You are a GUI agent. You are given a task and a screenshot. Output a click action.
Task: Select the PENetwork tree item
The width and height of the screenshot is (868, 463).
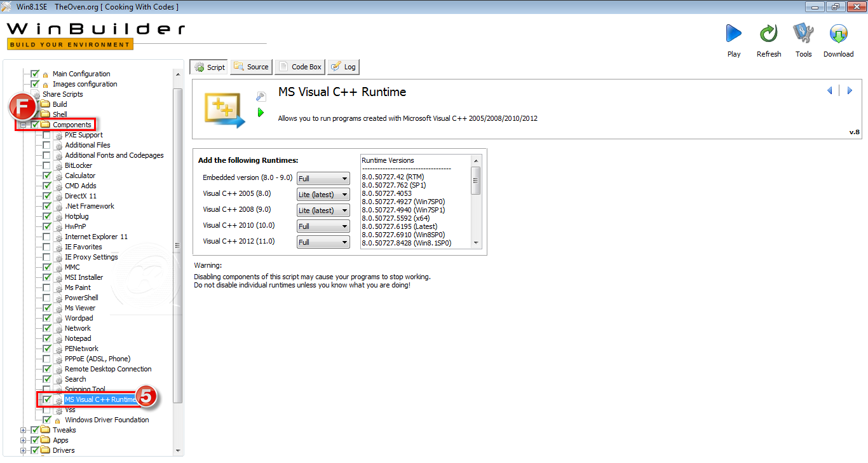(81, 349)
